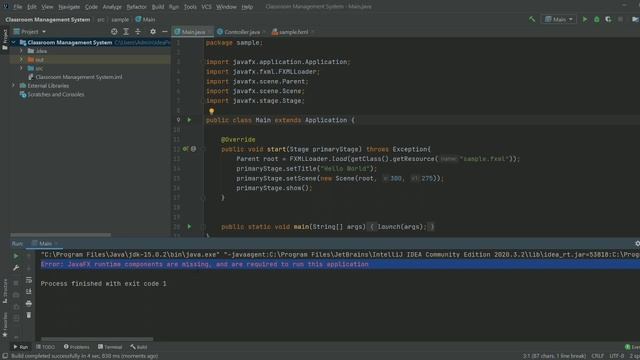640x360 pixels.
Task: Open the VCS menu
Action: [206, 7]
